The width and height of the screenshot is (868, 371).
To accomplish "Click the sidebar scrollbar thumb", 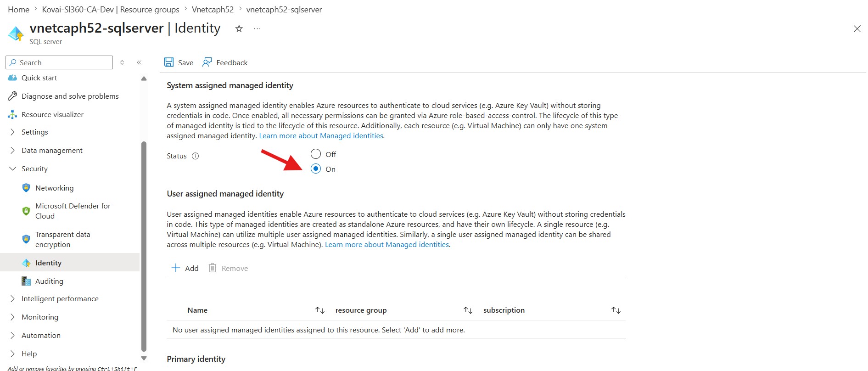I will coord(144,247).
